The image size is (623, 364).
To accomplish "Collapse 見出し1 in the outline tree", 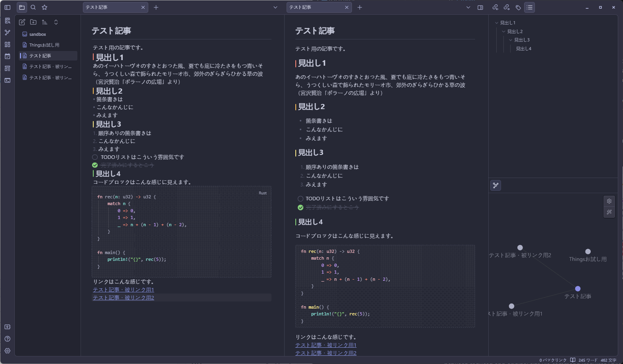I will point(497,23).
